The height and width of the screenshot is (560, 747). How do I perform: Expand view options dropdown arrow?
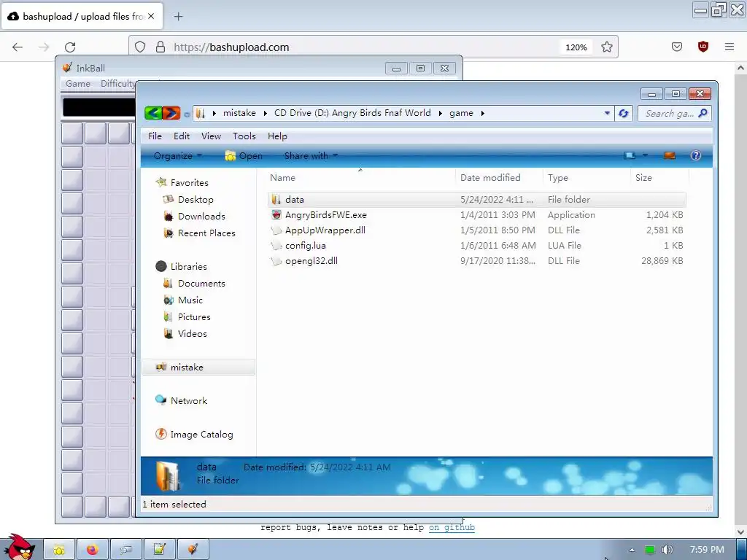pos(645,155)
